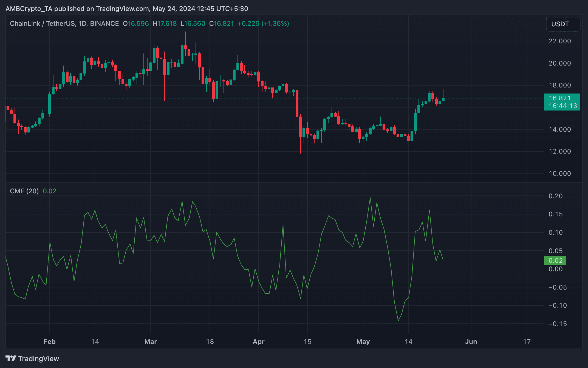Click the 22.000 price axis label

pyautogui.click(x=560, y=41)
